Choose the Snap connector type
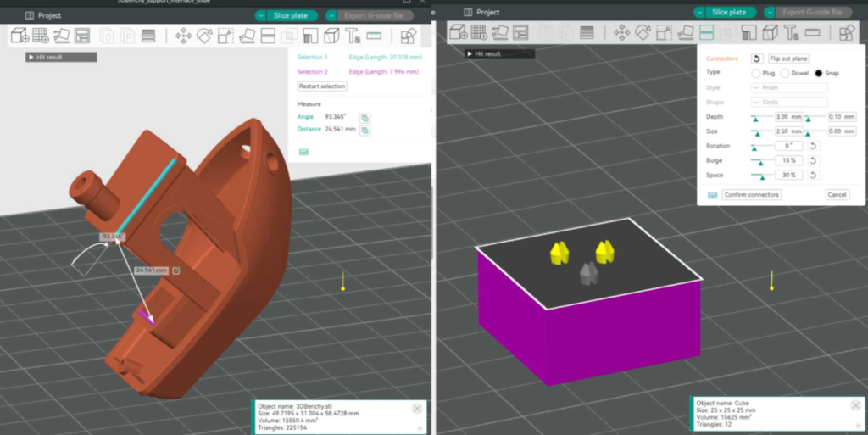This screenshot has height=435, width=868. pyautogui.click(x=818, y=73)
